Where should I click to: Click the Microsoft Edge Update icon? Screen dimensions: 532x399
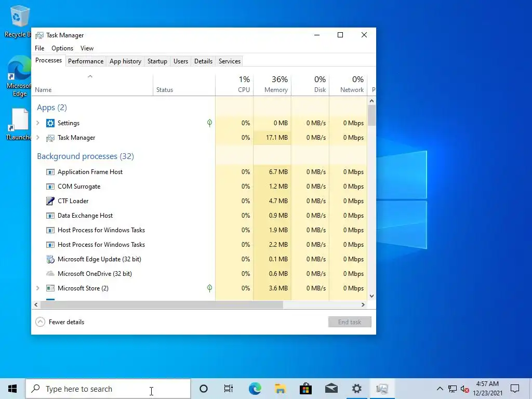[x=50, y=259]
